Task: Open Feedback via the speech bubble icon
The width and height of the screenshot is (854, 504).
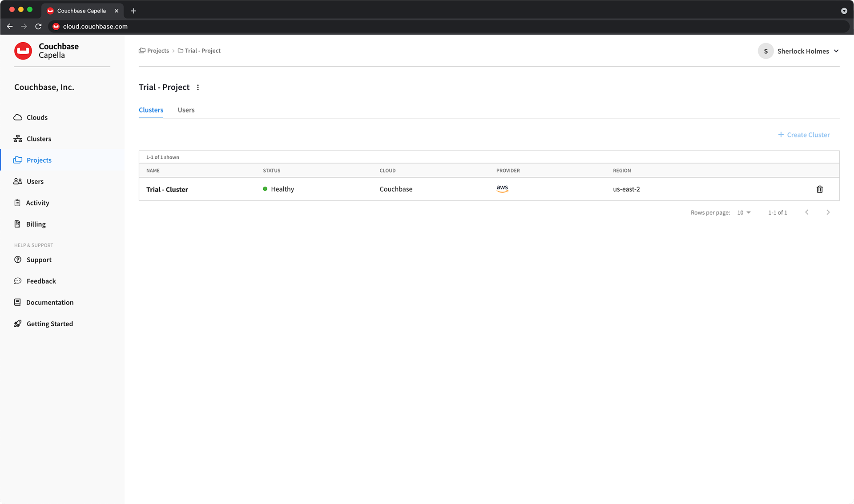Action: 18,281
